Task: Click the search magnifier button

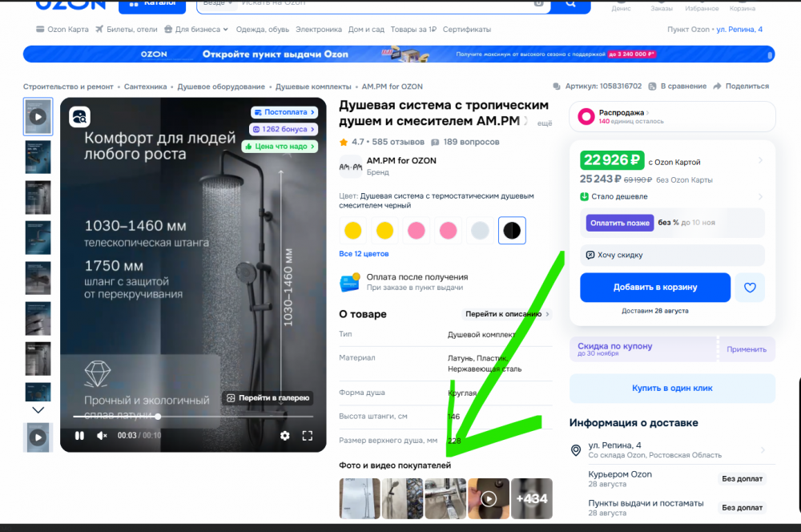Action: (570, 3)
